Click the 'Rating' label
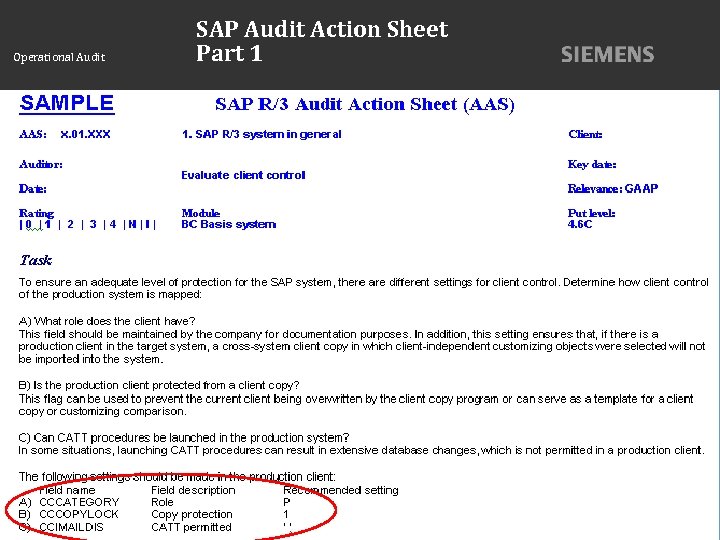This screenshot has width=720, height=540. tap(36, 213)
